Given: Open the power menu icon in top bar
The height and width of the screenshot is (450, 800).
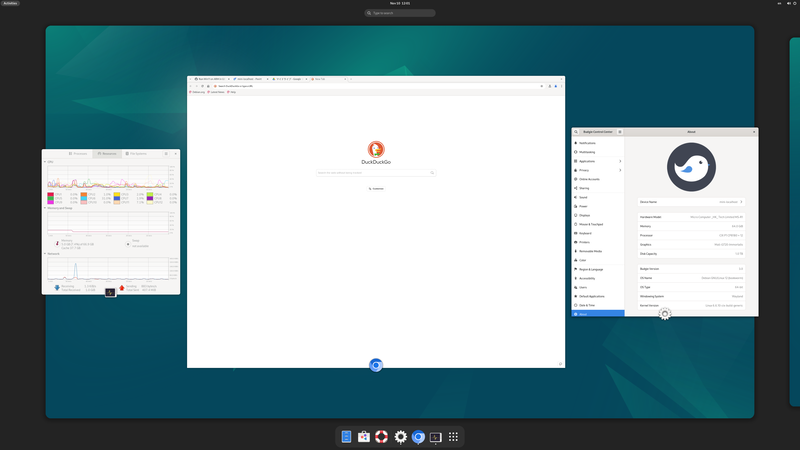Looking at the screenshot, I should [795, 3].
